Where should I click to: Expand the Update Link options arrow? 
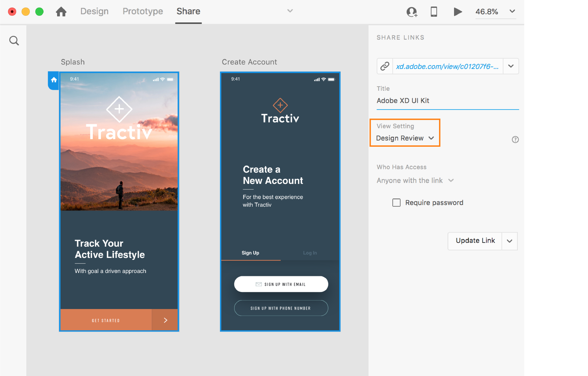coord(509,241)
